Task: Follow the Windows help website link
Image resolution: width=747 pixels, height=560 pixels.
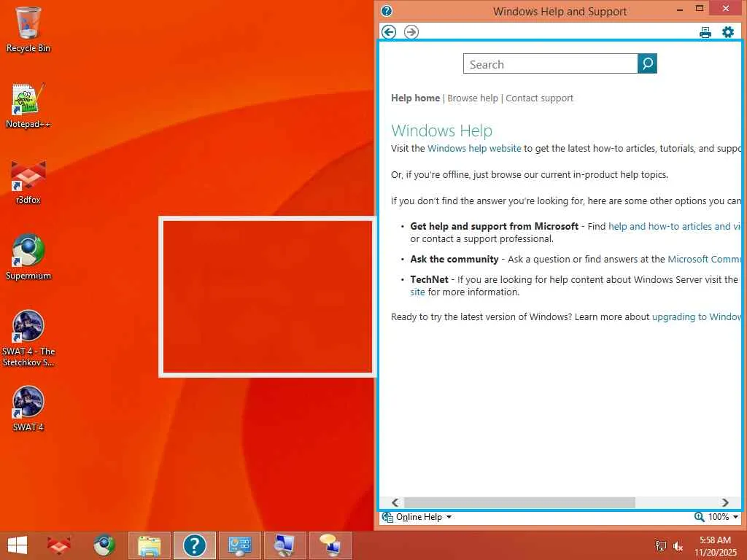Action: coord(474,149)
